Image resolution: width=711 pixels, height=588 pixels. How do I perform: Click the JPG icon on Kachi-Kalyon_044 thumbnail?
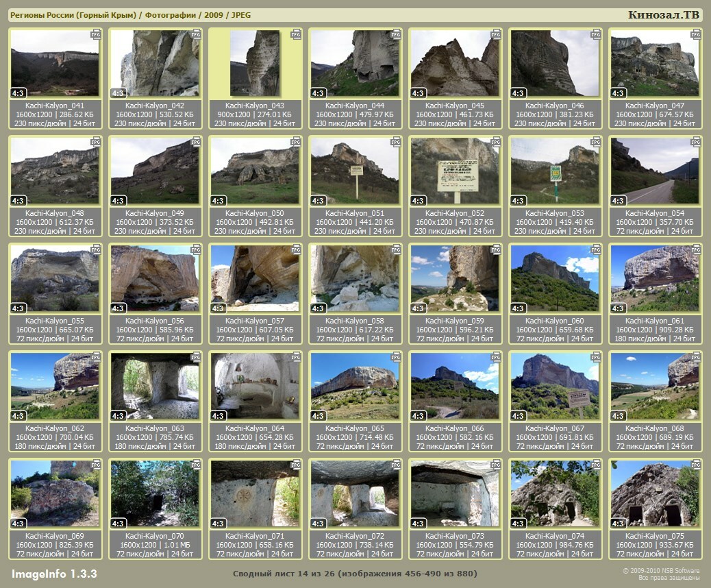point(396,34)
